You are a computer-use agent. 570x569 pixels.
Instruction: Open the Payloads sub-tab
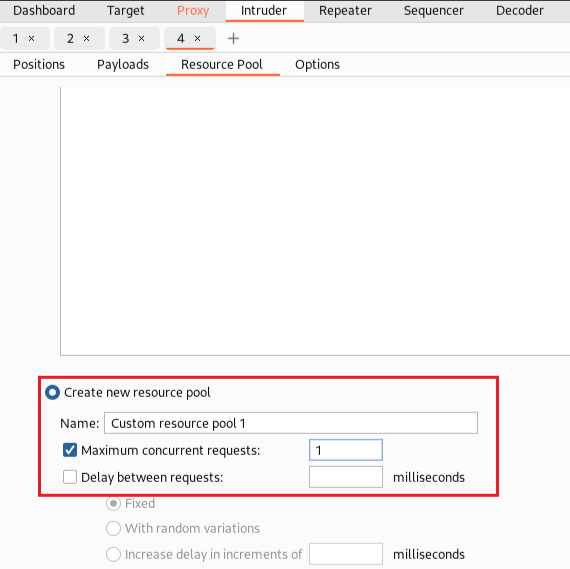(123, 65)
